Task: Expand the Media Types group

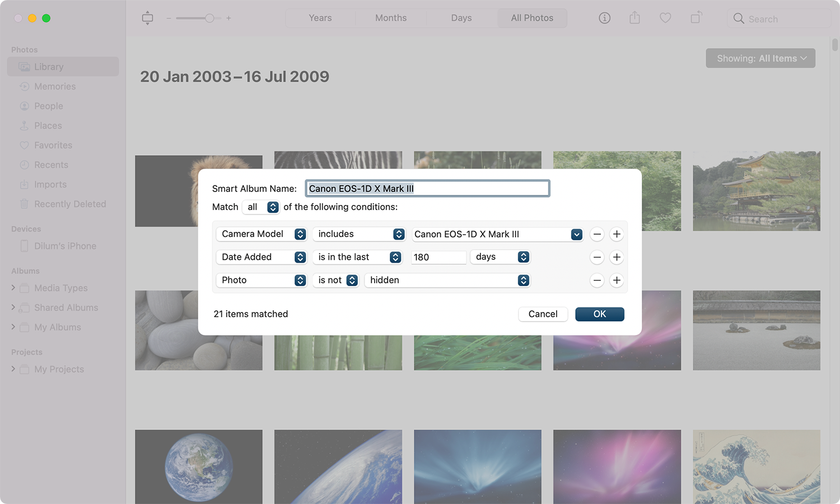Action: 13,288
